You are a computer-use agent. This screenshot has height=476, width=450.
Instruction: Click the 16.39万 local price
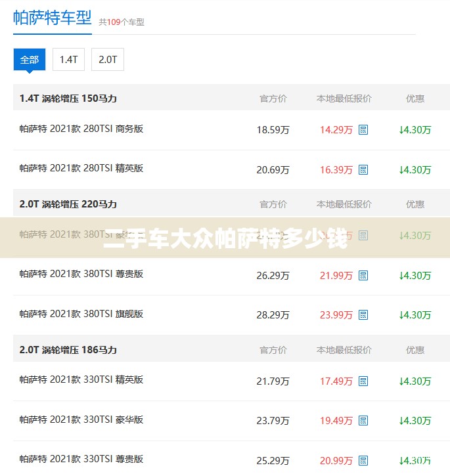336,169
